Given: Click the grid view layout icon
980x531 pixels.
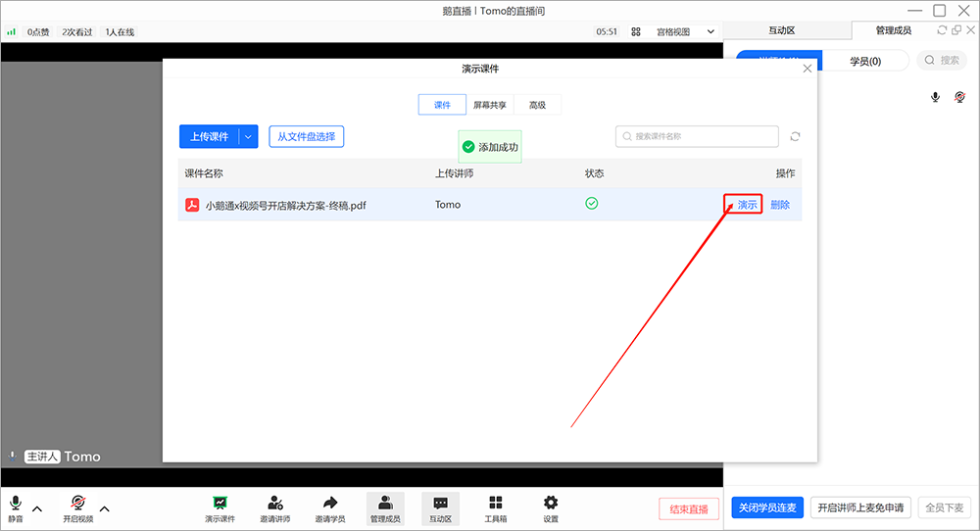Looking at the screenshot, I should pos(636,32).
